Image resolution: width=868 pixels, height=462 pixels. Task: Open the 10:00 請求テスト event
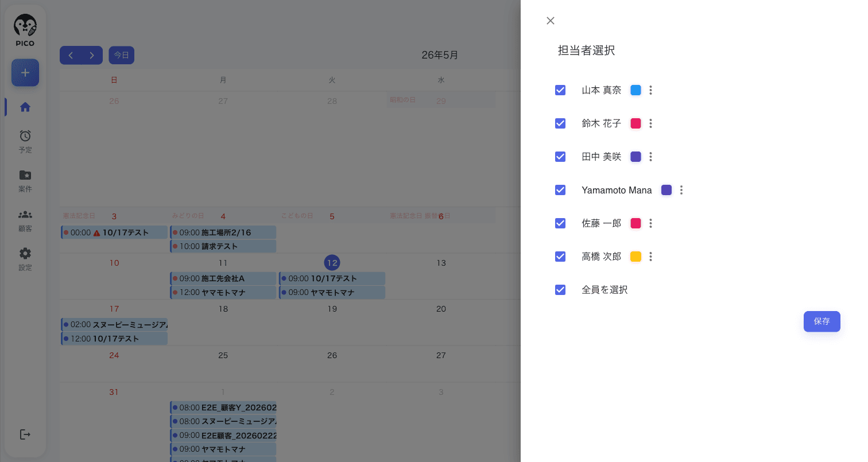click(x=223, y=246)
